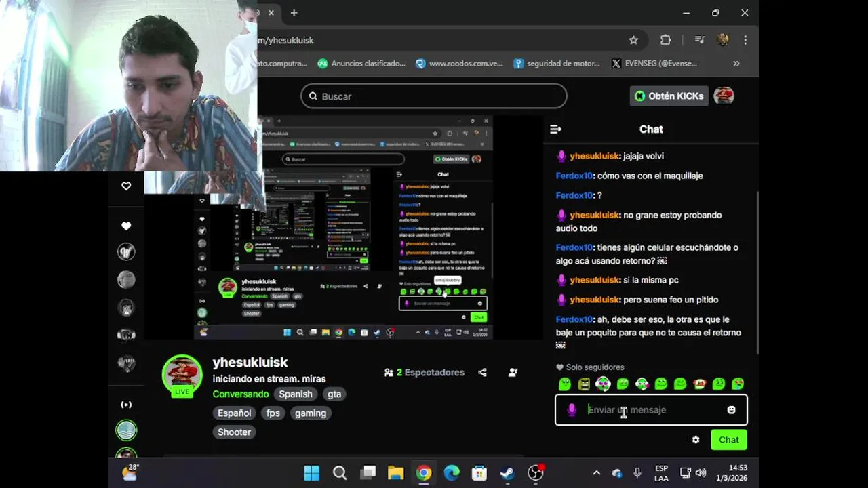The image size is (868, 488).
Task: Click the yhesukluisk channel name
Action: tap(250, 363)
